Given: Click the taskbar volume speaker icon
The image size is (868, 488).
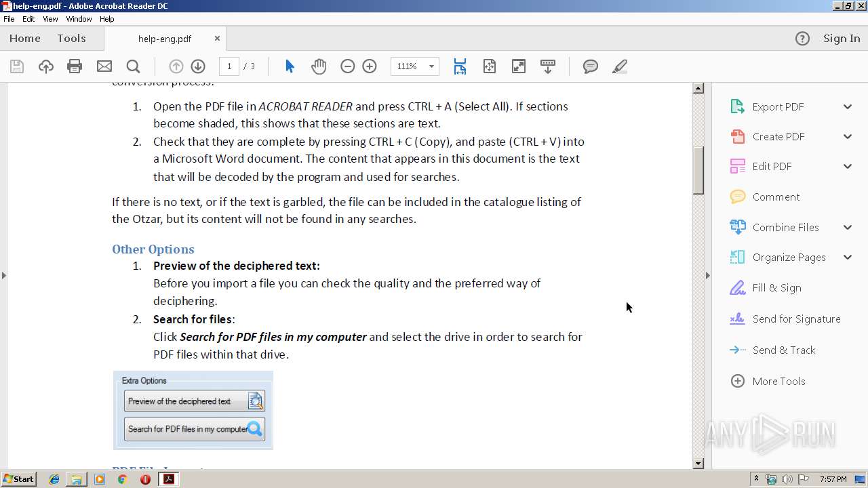Looking at the screenshot, I should (x=787, y=479).
